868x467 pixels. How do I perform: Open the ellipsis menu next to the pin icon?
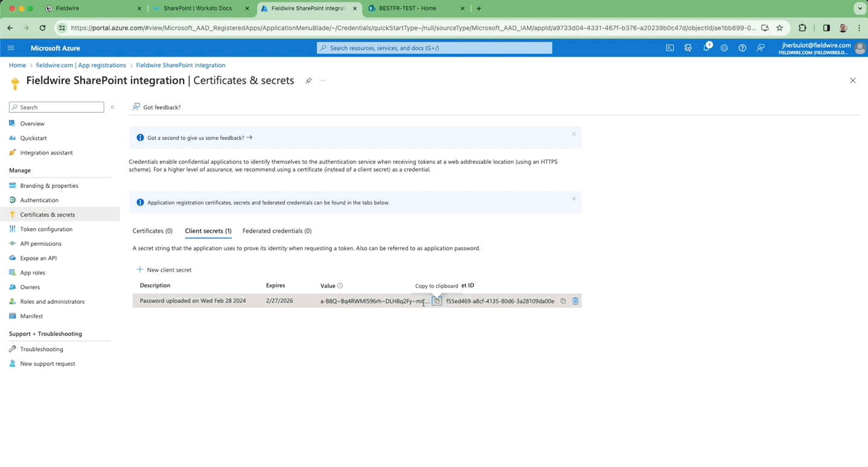click(x=323, y=80)
